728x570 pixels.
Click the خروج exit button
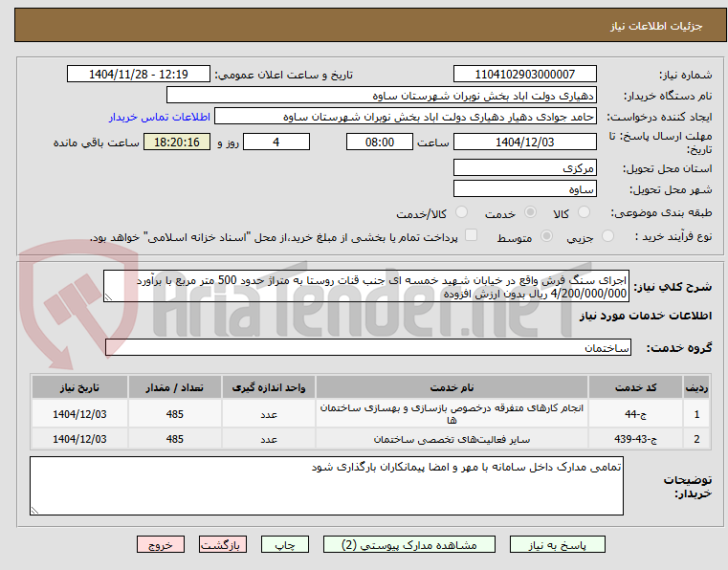160,544
